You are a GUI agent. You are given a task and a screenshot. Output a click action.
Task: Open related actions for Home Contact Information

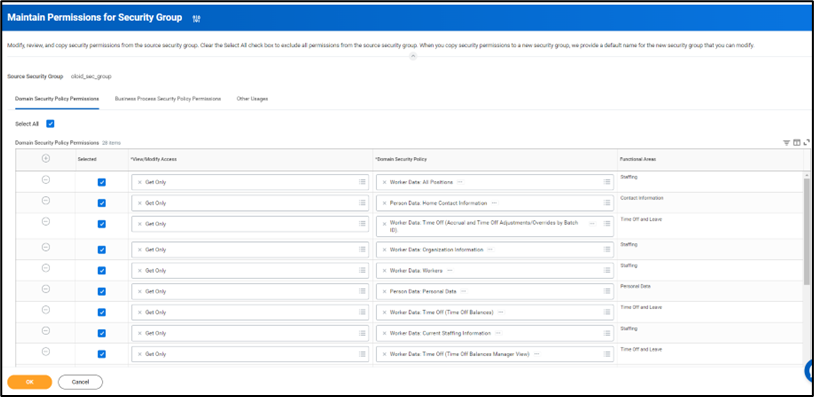[x=494, y=203]
